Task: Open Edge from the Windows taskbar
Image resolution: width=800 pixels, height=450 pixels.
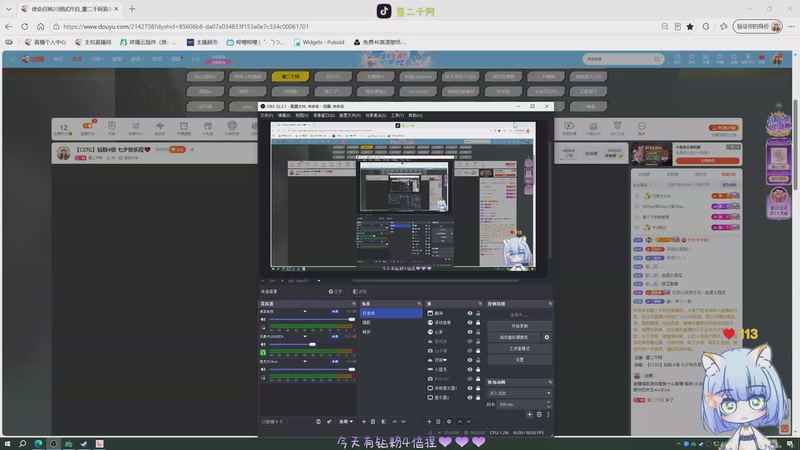Action: 38,444
